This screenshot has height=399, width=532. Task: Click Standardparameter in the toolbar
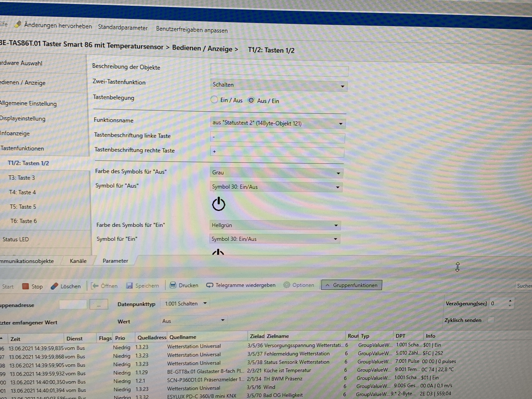coord(123,27)
